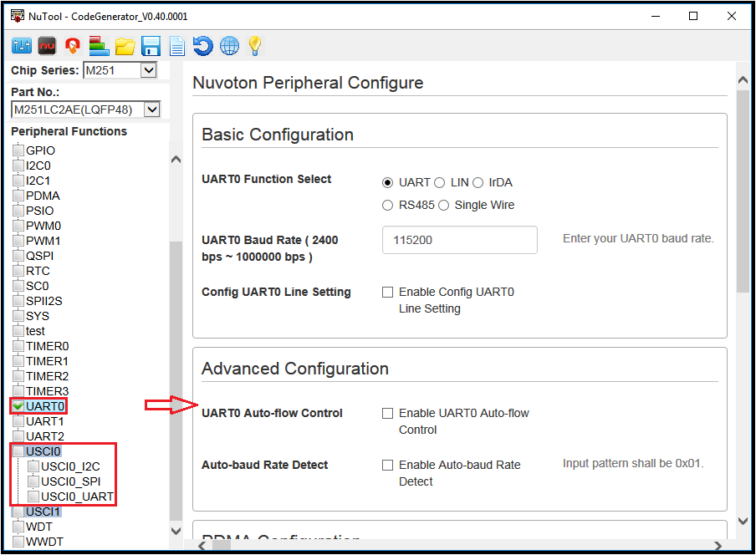Screen dimensions: 756x555
Task: Click the colored stacked bars toolbar icon
Action: pyautogui.click(x=99, y=46)
